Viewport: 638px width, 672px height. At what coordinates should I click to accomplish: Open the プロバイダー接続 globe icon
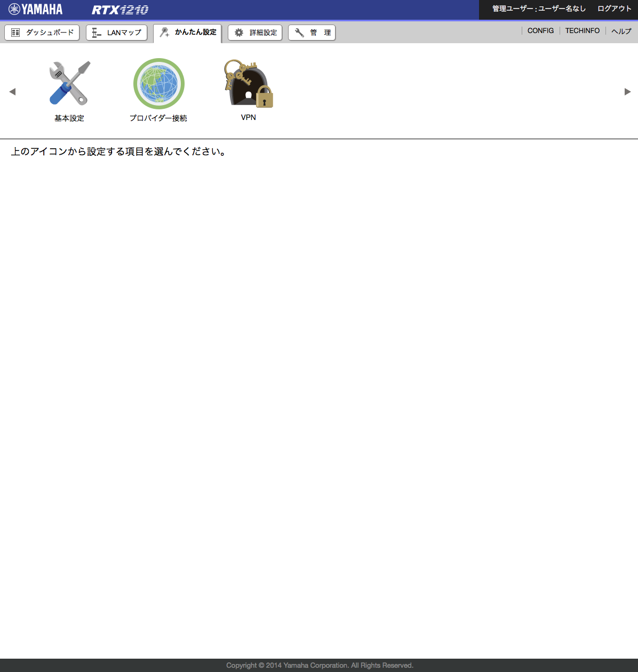click(159, 84)
